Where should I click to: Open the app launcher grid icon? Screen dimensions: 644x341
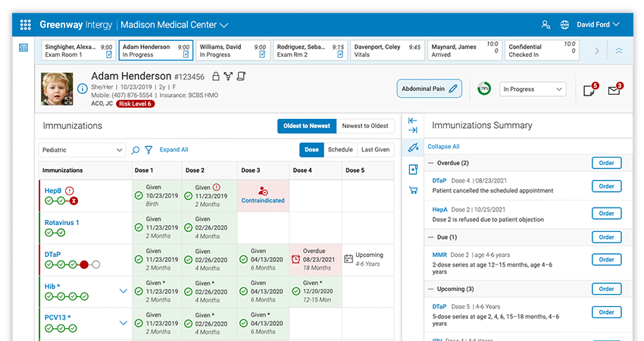click(x=25, y=25)
